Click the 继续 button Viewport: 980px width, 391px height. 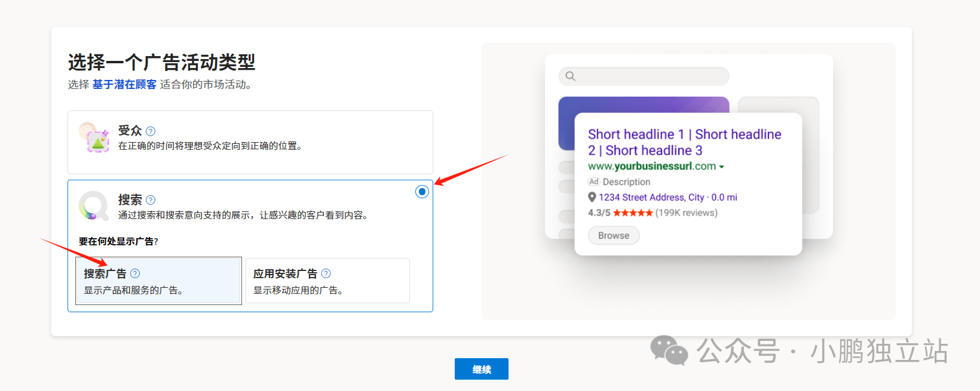(x=481, y=369)
